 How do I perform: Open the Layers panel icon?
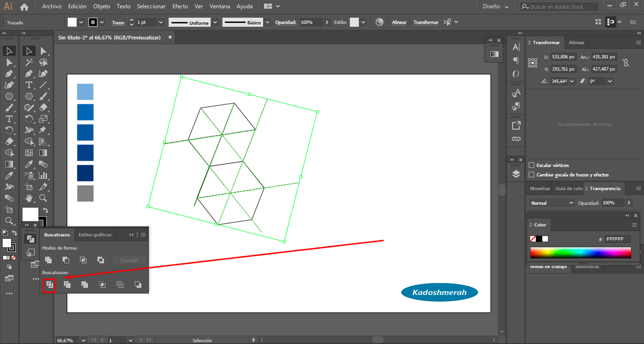(516, 174)
